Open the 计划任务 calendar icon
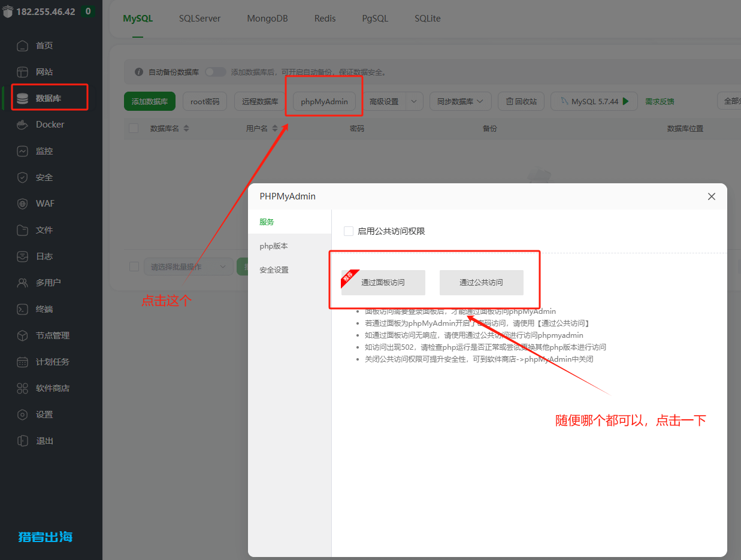 click(x=22, y=362)
